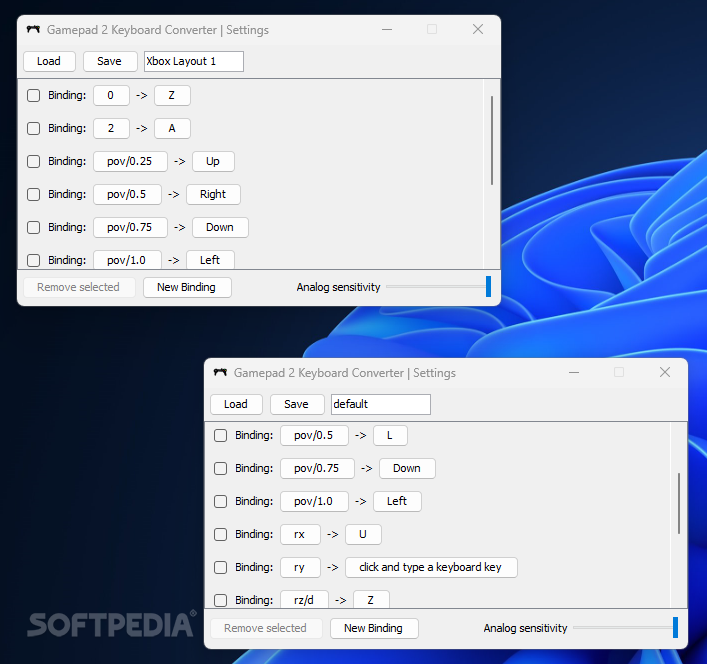Click Left key field in default window
This screenshot has width=707, height=664.
click(397, 501)
